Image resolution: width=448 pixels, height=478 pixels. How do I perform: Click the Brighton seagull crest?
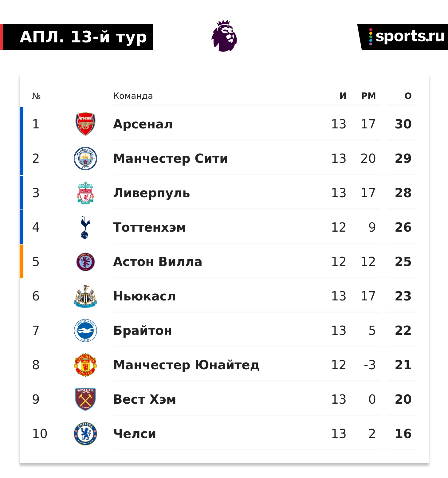85,331
